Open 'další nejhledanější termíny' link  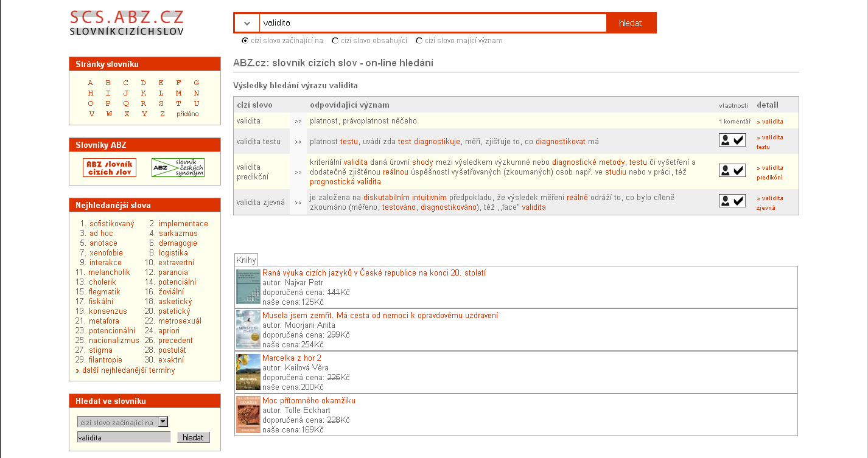[125, 370]
